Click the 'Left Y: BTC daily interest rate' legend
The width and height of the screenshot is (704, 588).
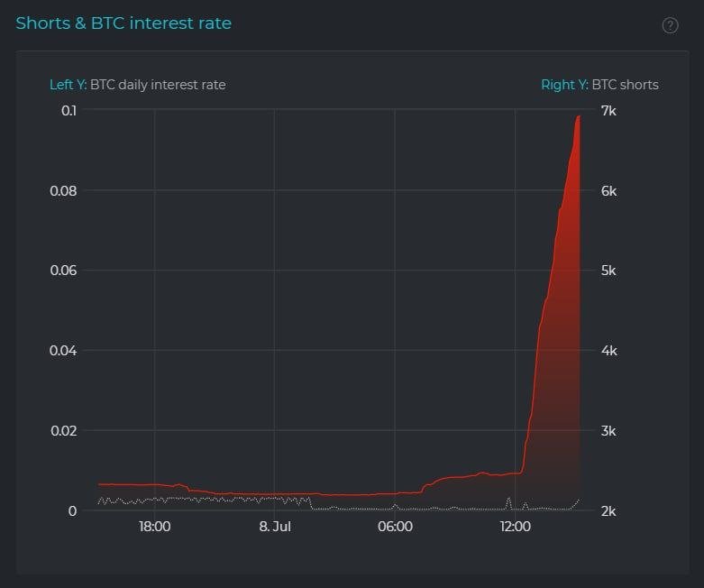coord(137,85)
